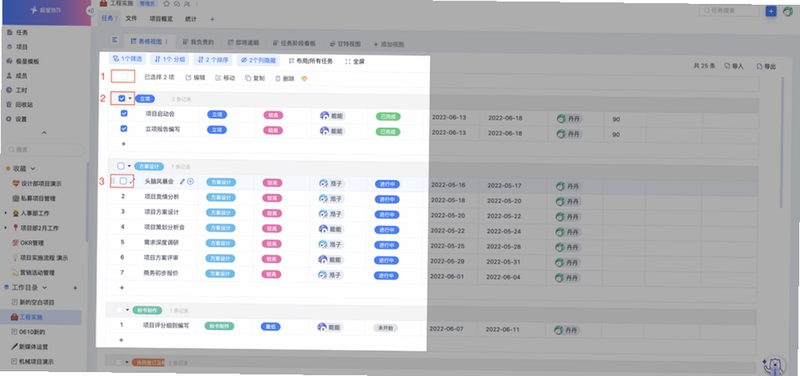This screenshot has height=376, width=800.
Task: Switch to the 文件 tab
Action: [131, 18]
